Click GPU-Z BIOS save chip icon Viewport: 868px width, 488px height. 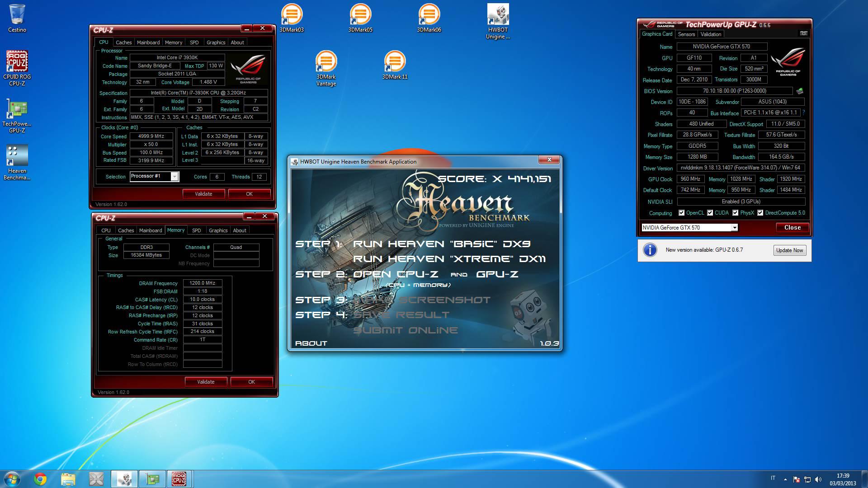[x=800, y=91]
